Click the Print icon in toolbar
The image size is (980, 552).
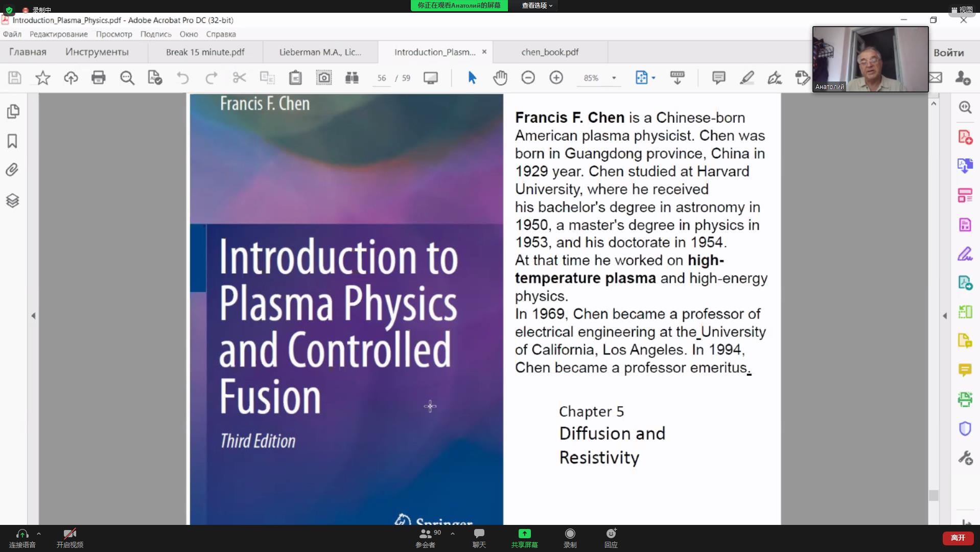click(x=98, y=78)
